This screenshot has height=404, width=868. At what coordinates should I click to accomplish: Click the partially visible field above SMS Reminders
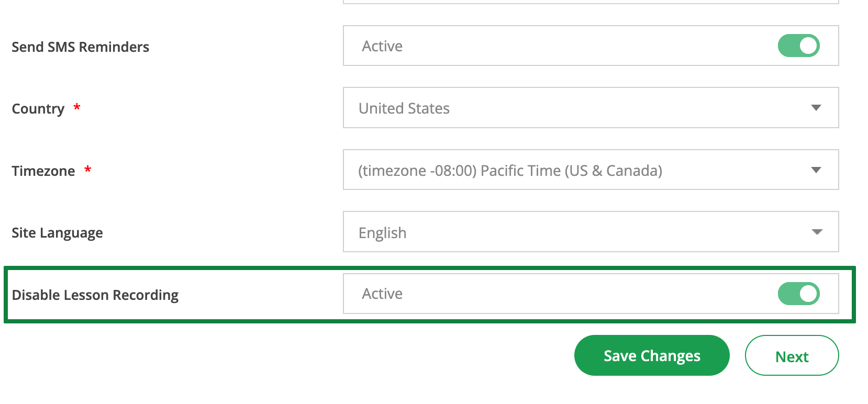(591, 2)
